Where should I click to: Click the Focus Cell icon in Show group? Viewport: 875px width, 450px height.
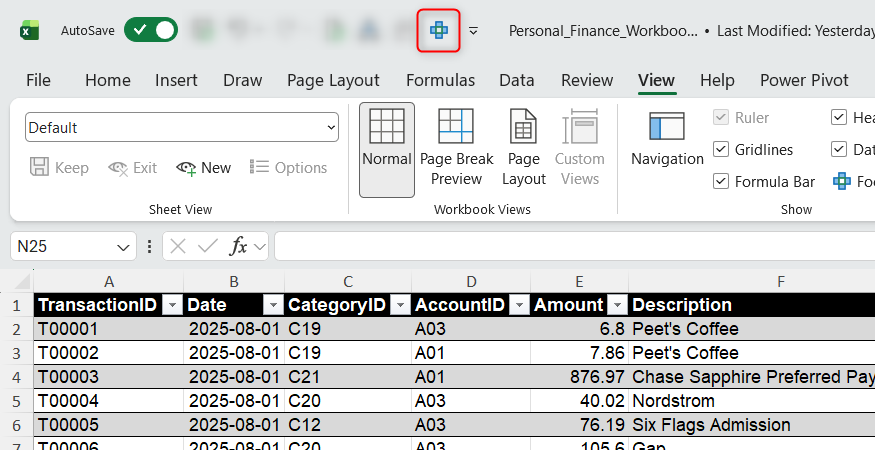pyautogui.click(x=842, y=181)
